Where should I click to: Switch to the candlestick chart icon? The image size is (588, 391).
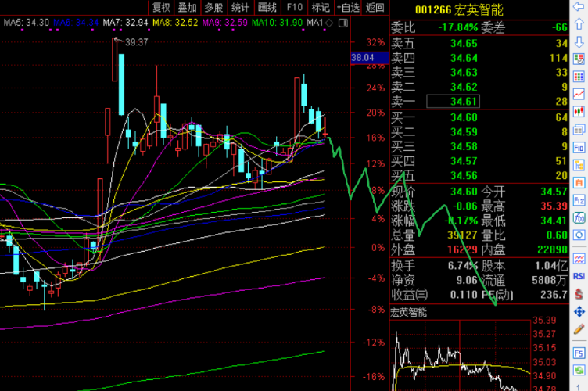click(579, 112)
